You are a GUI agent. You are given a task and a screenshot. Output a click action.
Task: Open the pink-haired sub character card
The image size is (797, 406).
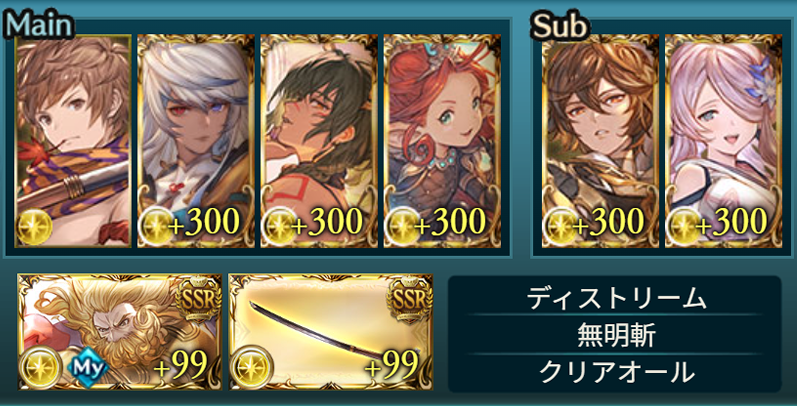click(724, 141)
